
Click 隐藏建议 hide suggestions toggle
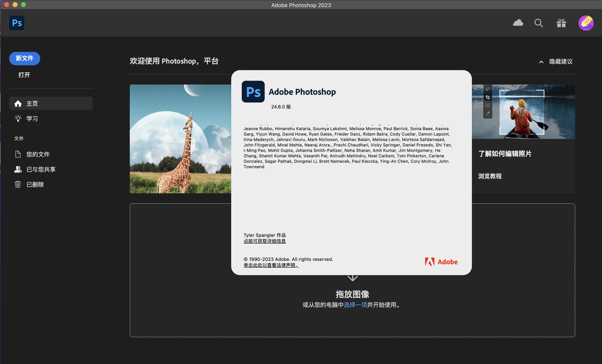561,62
